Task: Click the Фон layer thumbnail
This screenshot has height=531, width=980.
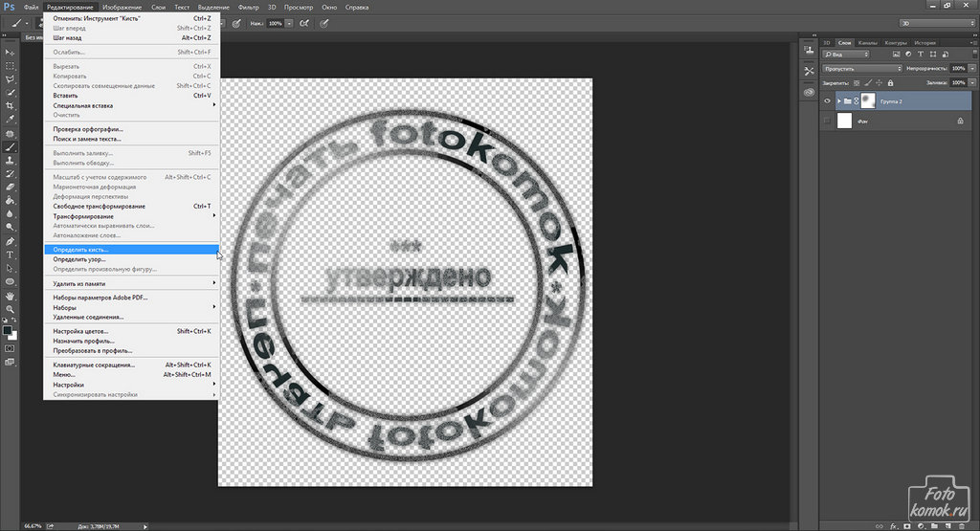Action: 844,122
